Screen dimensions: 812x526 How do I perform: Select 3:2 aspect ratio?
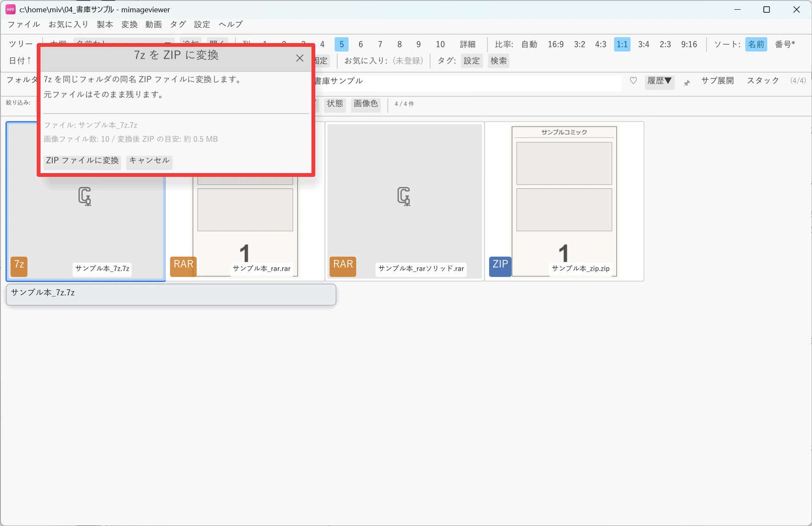[579, 44]
